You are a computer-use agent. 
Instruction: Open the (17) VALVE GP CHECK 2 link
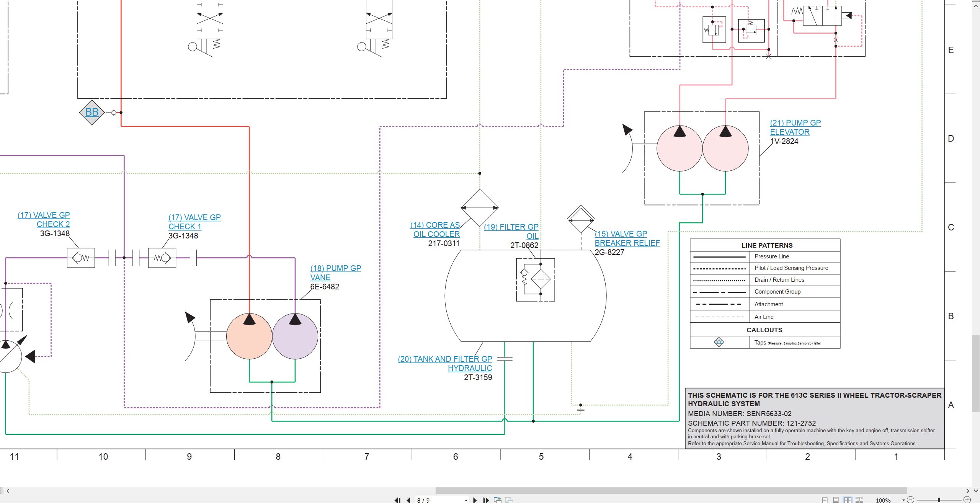pos(44,220)
